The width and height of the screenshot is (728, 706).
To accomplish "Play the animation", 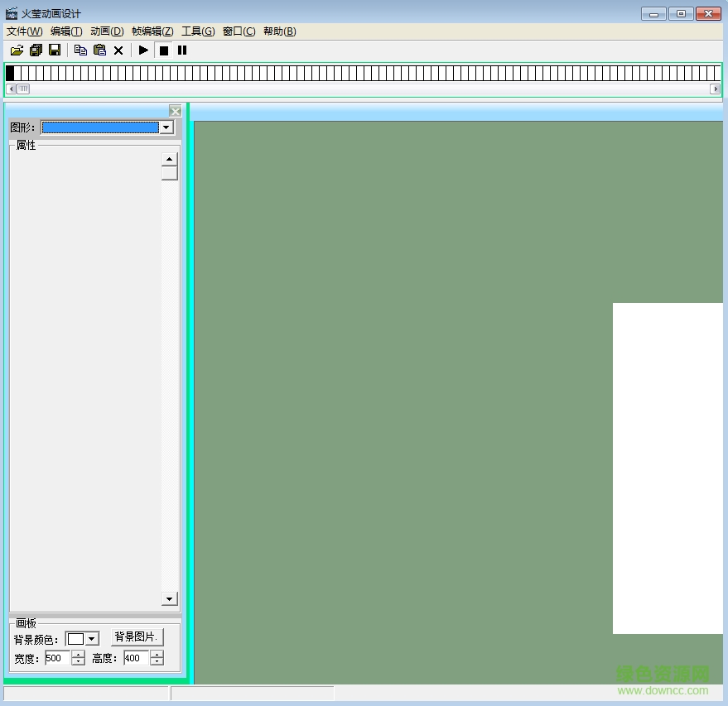I will tap(143, 50).
